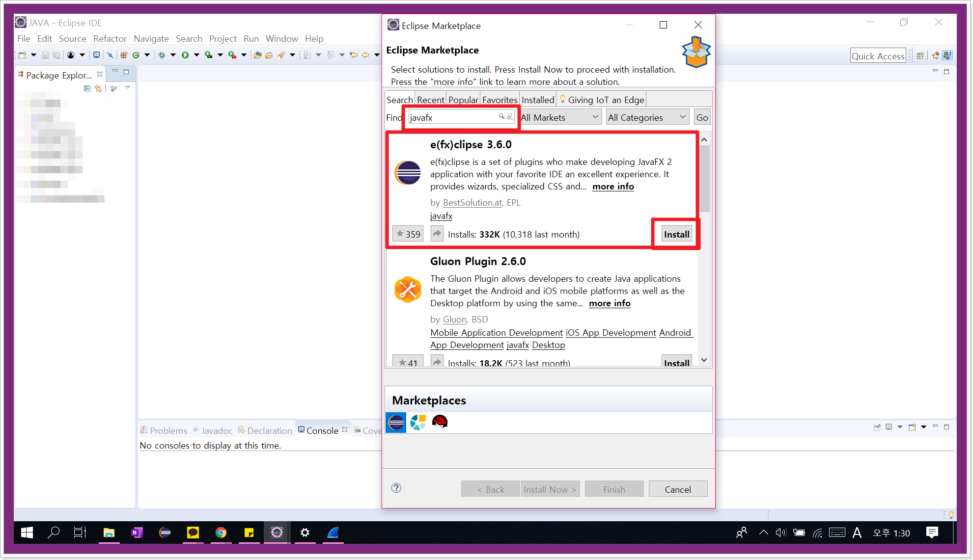Viewport: 973px width, 560px height.
Task: Click the Windows Start button
Action: 27,533
